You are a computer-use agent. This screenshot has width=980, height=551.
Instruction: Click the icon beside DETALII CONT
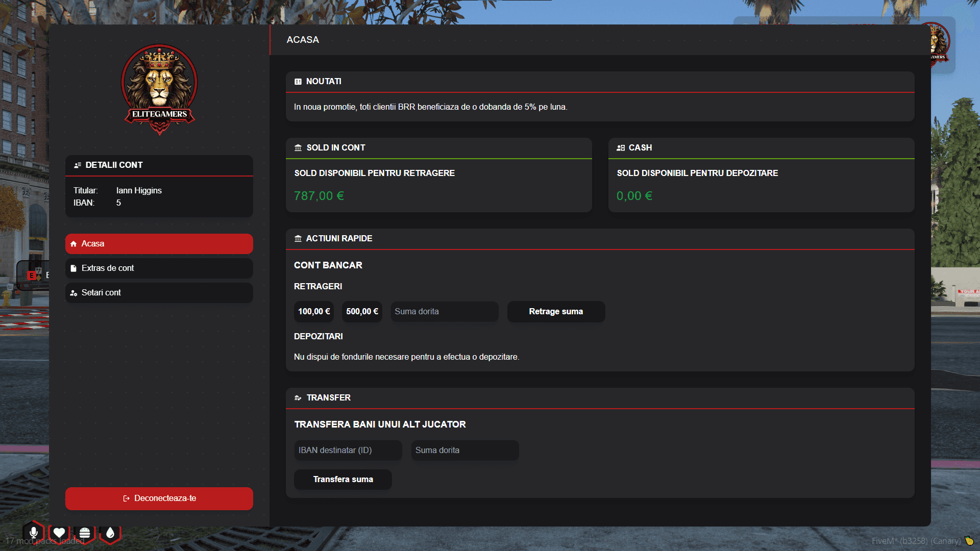(x=78, y=165)
